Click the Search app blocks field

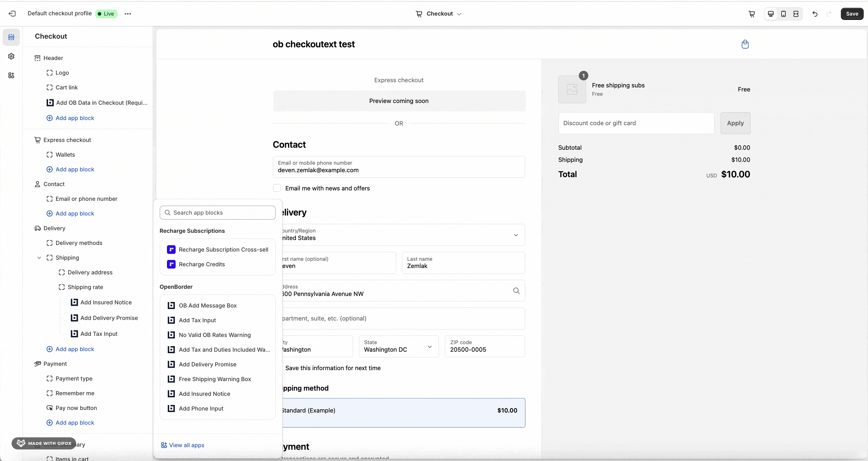[218, 213]
